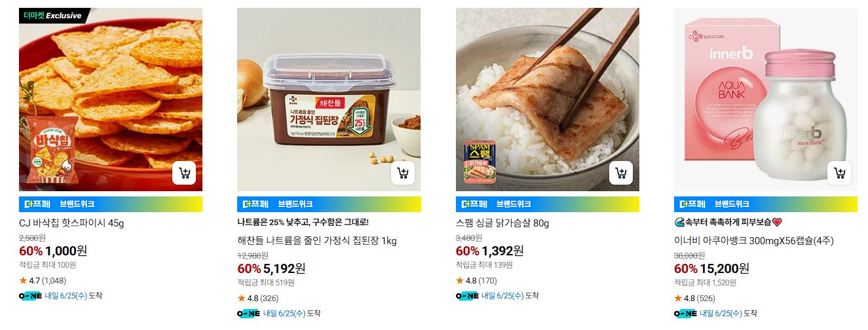
Task: Open the 바삭칩 chips product image
Action: (x=111, y=100)
